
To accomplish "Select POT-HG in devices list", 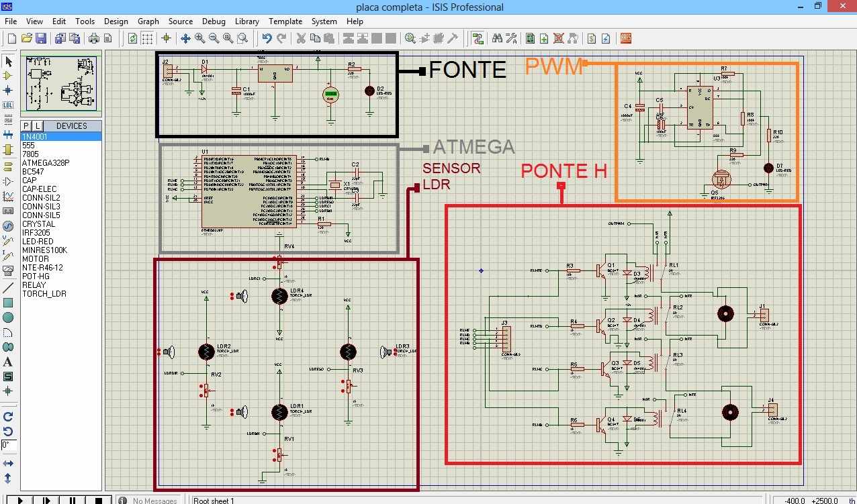I will coord(61,276).
